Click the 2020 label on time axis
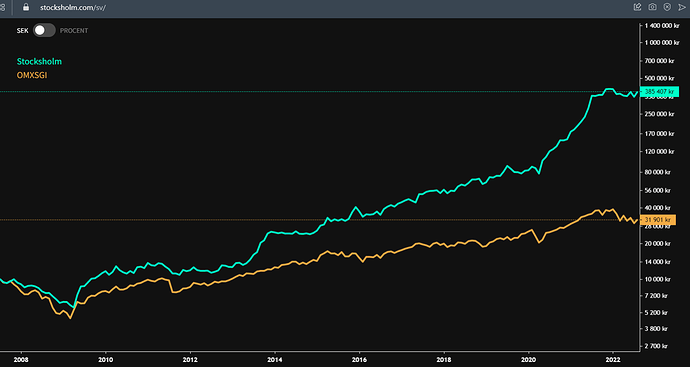Viewport: 690px width, 367px height. [529, 359]
